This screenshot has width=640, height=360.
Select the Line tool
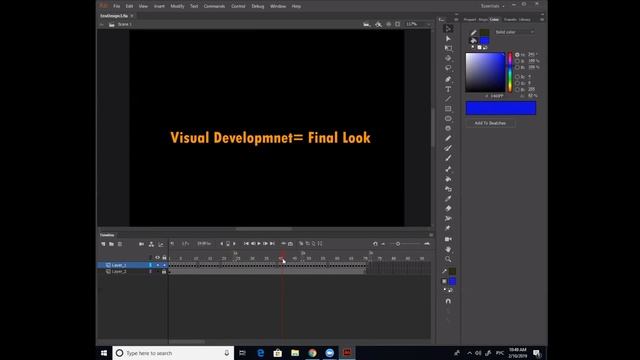coord(448,99)
